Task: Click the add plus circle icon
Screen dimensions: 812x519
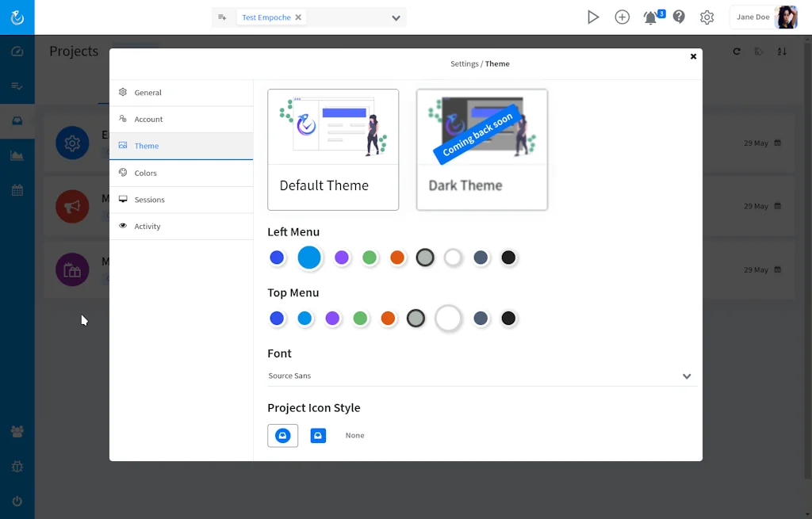Action: tap(622, 17)
